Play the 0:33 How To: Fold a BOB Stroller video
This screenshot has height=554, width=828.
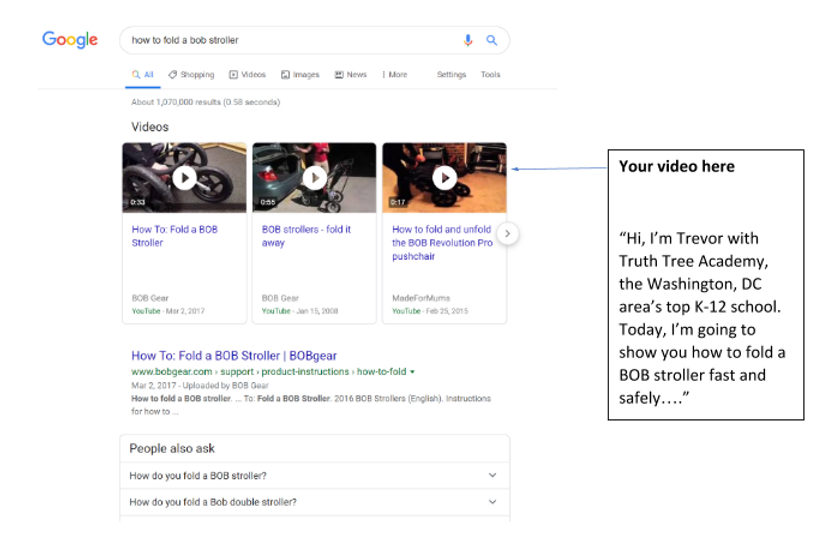point(184,178)
